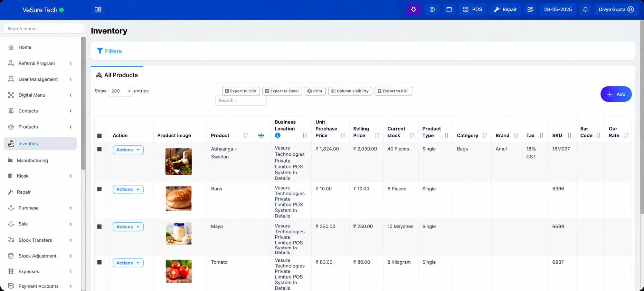Image resolution: width=644 pixels, height=291 pixels.
Task: Click the Filters funnel icon
Action: pos(100,51)
